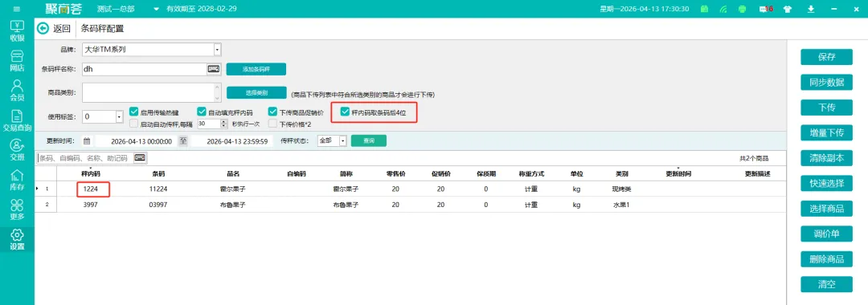Click the 条码 column header
The height and width of the screenshot is (305, 868).
[158, 173]
